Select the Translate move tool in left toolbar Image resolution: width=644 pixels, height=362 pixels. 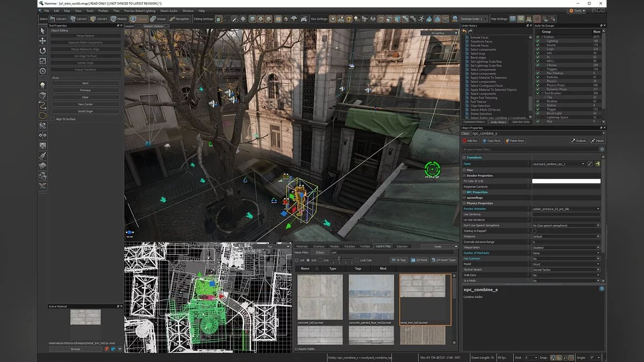pos(42,41)
